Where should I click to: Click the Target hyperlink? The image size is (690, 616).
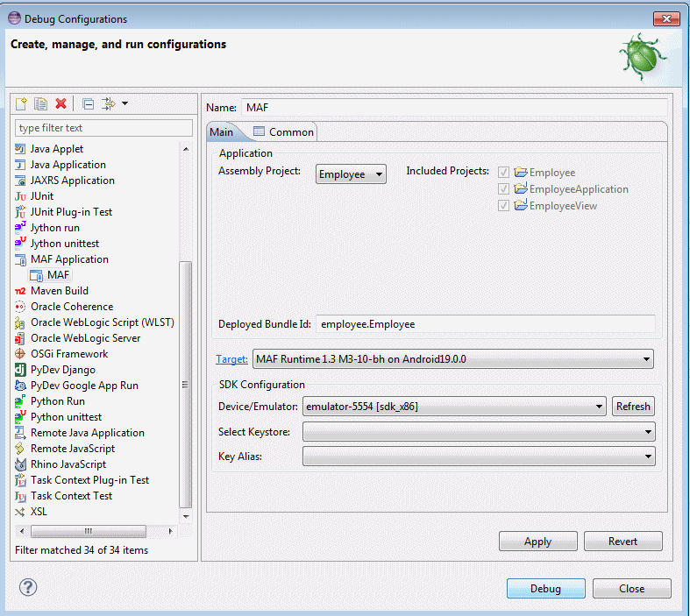coord(232,359)
